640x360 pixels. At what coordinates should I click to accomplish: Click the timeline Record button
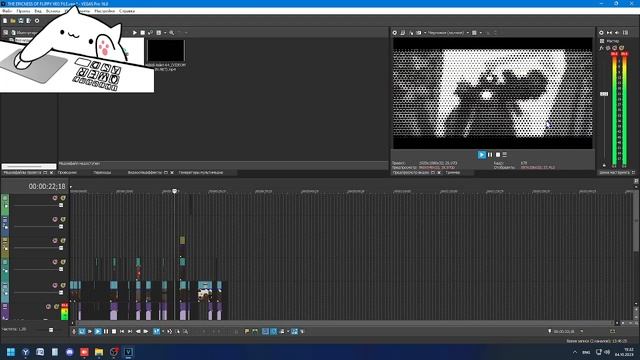pyautogui.click(x=74, y=331)
